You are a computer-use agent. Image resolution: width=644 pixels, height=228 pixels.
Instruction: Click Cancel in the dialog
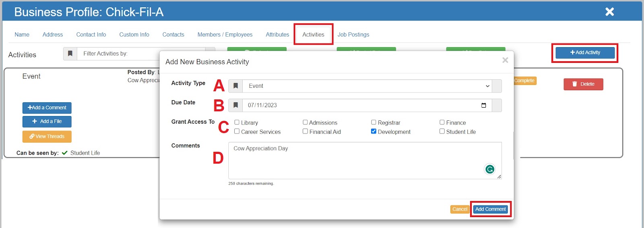coord(460,209)
